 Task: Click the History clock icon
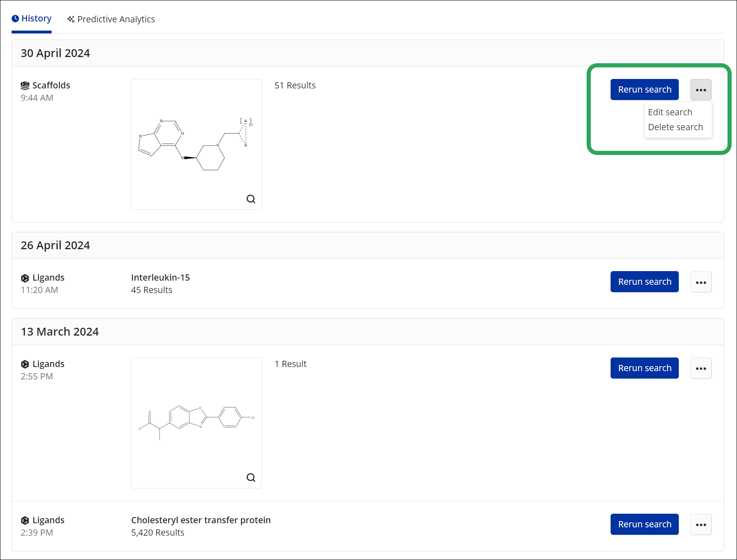[15, 19]
